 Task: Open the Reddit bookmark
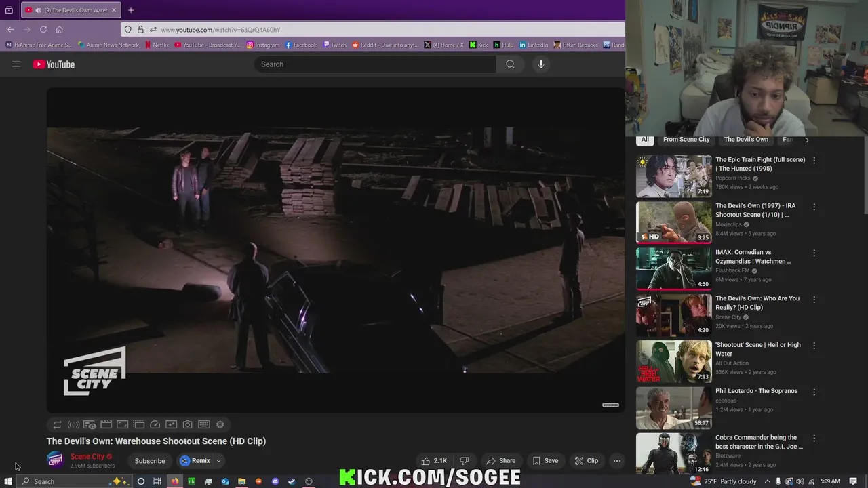[x=386, y=45]
